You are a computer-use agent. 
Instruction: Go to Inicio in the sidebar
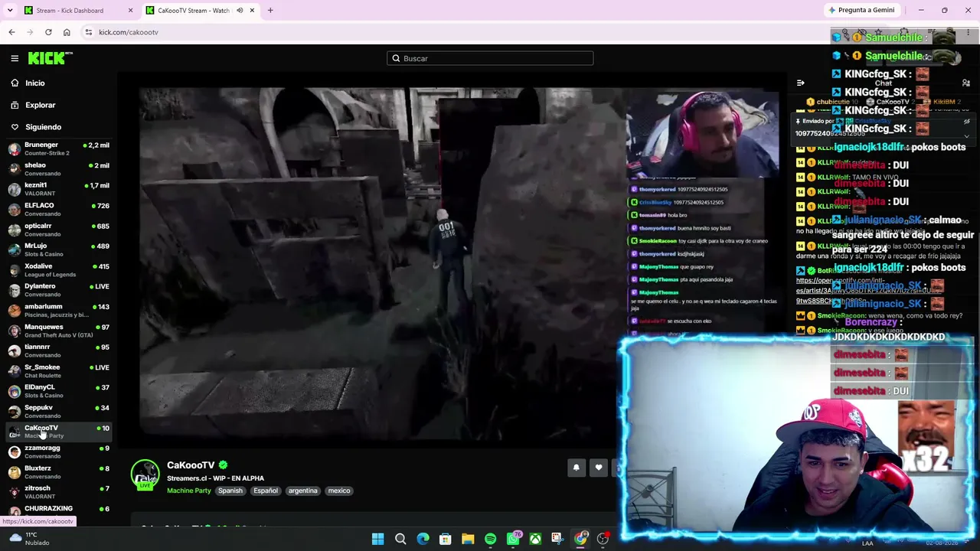pyautogui.click(x=35, y=83)
